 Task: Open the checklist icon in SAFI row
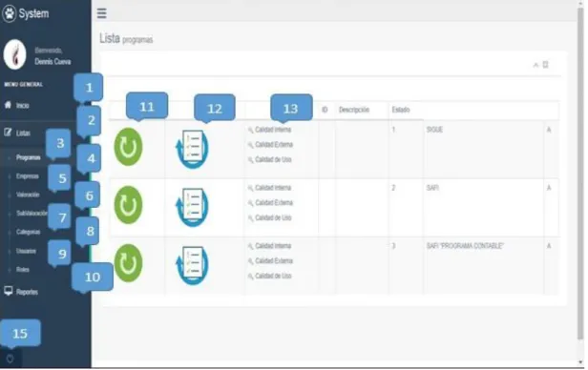tap(192, 207)
